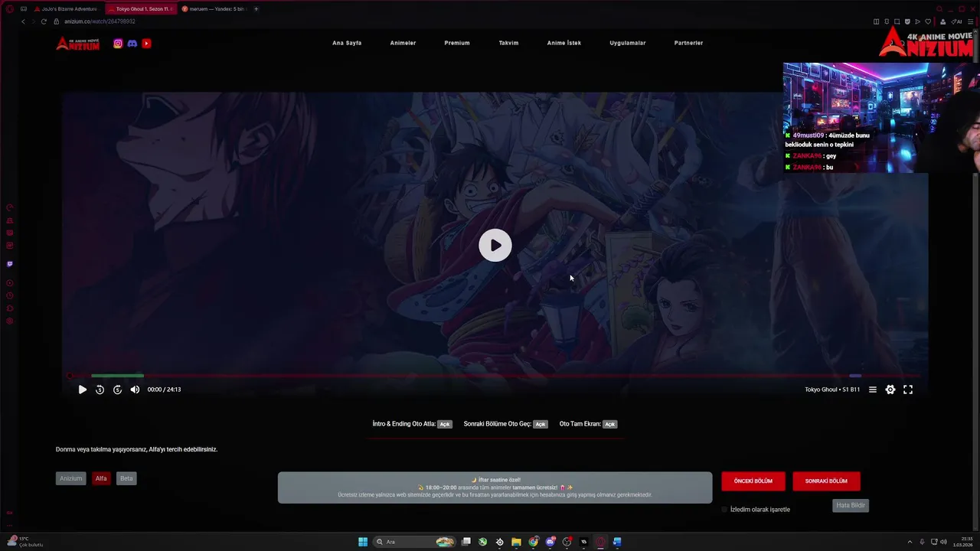Reload the page

tap(44, 21)
